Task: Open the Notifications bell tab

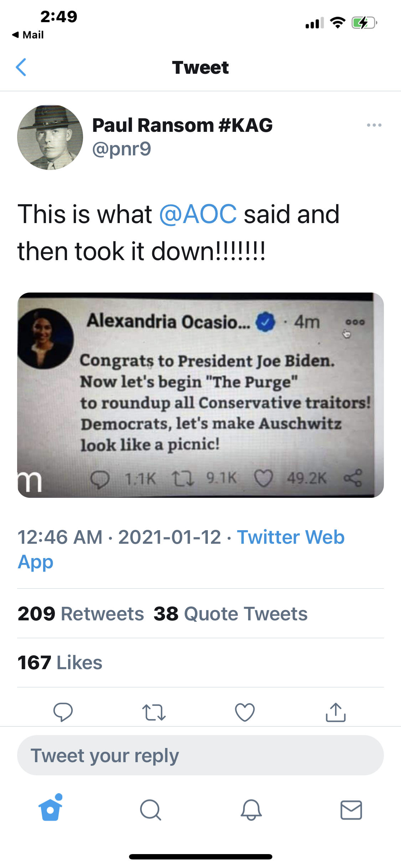Action: [x=251, y=810]
